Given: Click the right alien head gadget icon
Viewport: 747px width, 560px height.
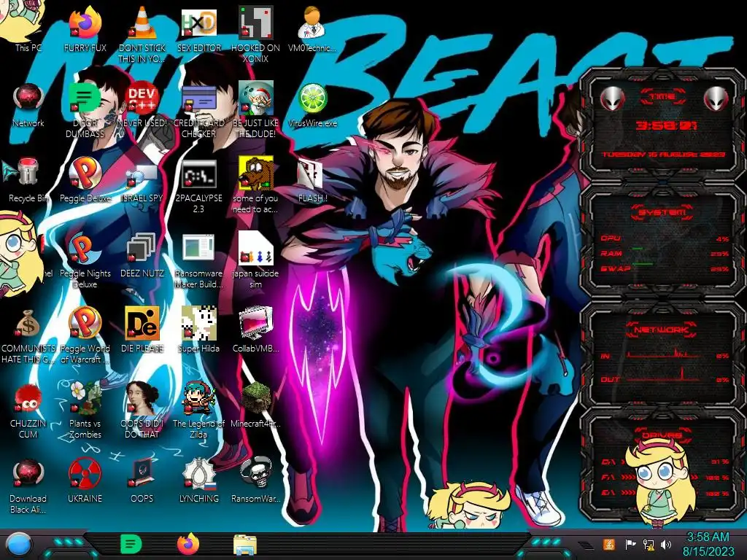Looking at the screenshot, I should coord(716,98).
